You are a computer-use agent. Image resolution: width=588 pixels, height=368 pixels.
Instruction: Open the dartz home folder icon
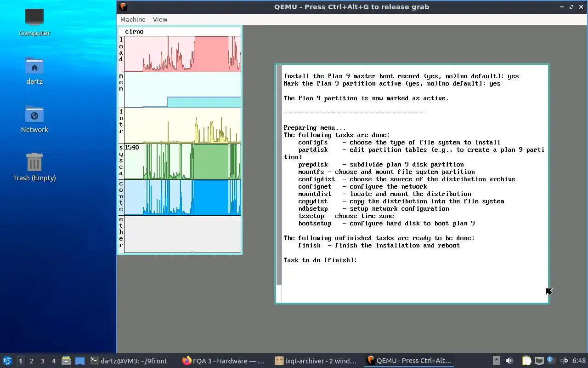click(x=34, y=70)
